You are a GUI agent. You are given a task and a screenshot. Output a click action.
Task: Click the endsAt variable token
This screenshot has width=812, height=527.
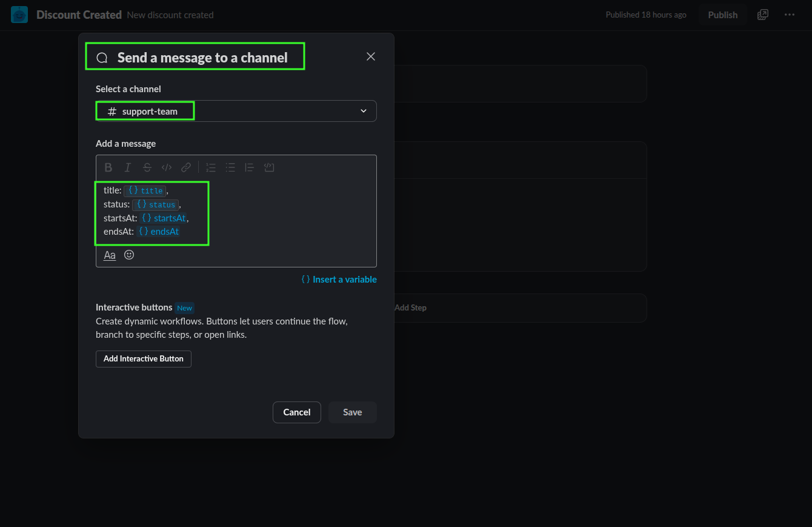(x=159, y=232)
